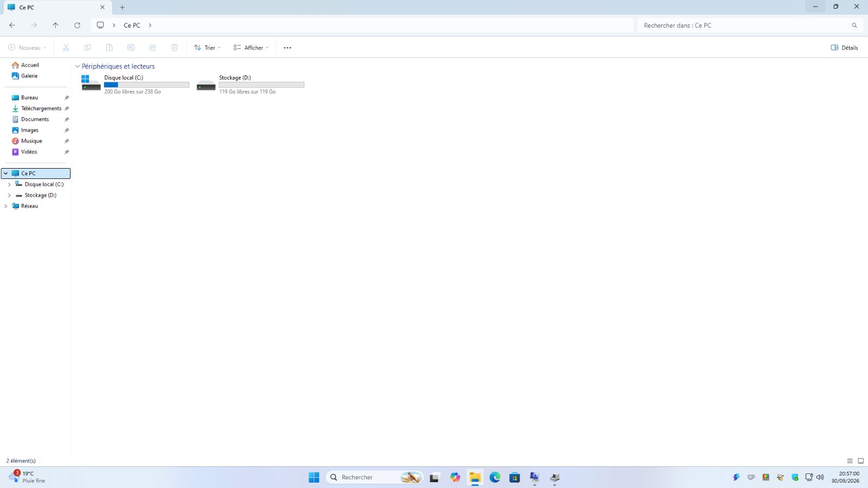Expand the Réseau tree node
Image resolution: width=868 pixels, height=488 pixels.
coord(6,206)
